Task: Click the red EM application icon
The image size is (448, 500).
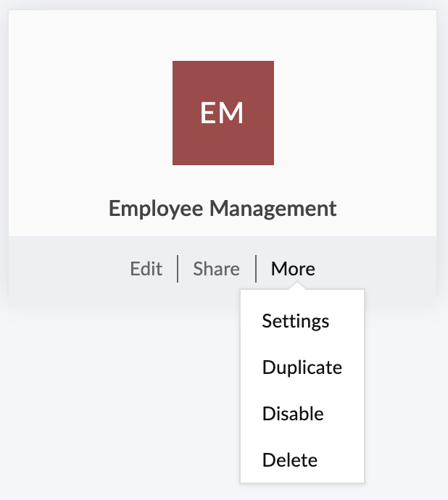Action: (223, 113)
